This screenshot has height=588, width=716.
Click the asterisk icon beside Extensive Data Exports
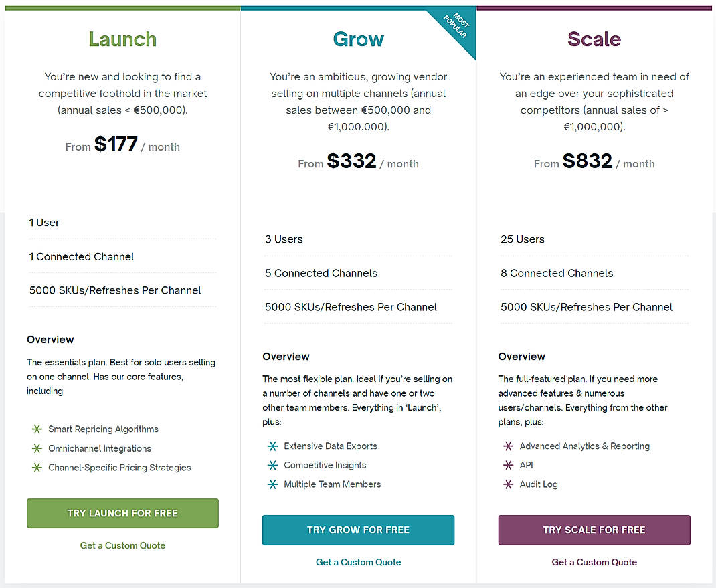[x=273, y=446]
